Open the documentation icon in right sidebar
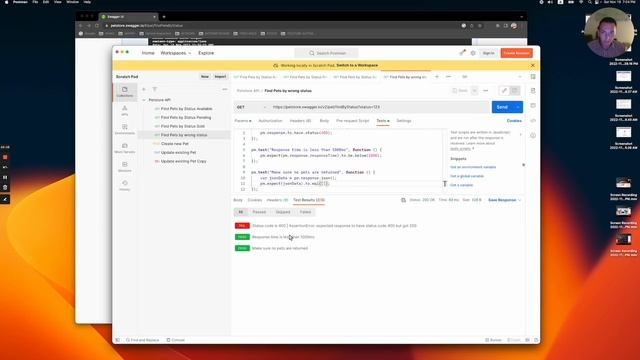The image size is (640, 360). 533,91
